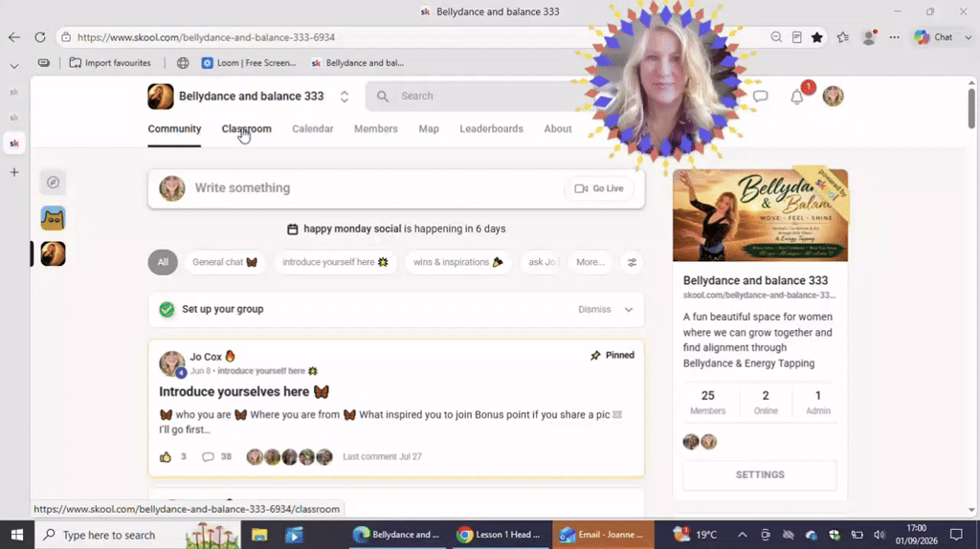Image resolution: width=980 pixels, height=549 pixels.
Task: Open the Map tab
Action: click(429, 129)
